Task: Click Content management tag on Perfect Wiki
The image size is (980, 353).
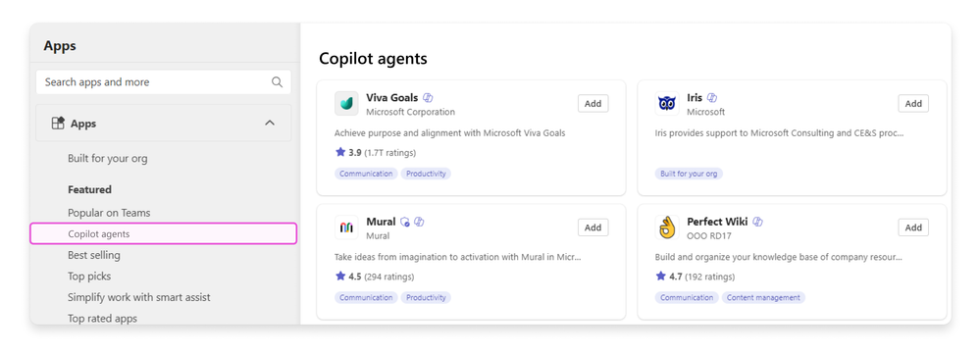Action: point(764,297)
